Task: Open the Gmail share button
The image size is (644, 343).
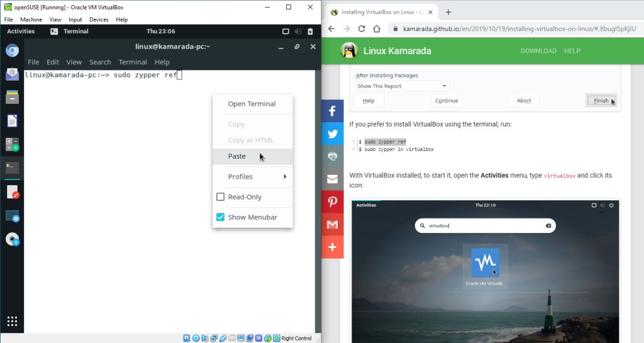Action: pyautogui.click(x=332, y=224)
